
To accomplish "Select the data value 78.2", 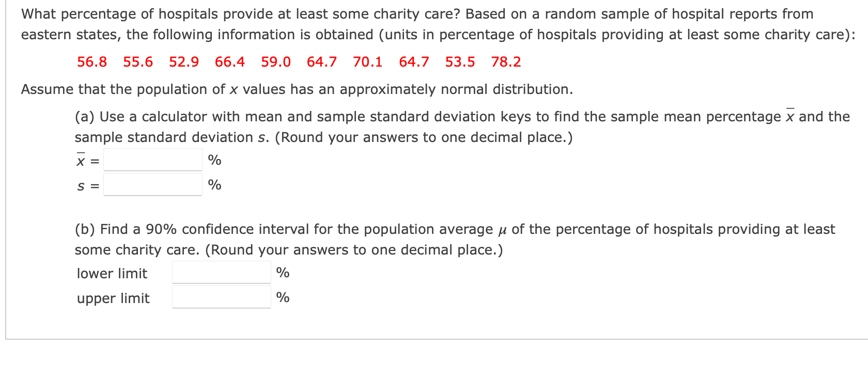I will (507, 61).
